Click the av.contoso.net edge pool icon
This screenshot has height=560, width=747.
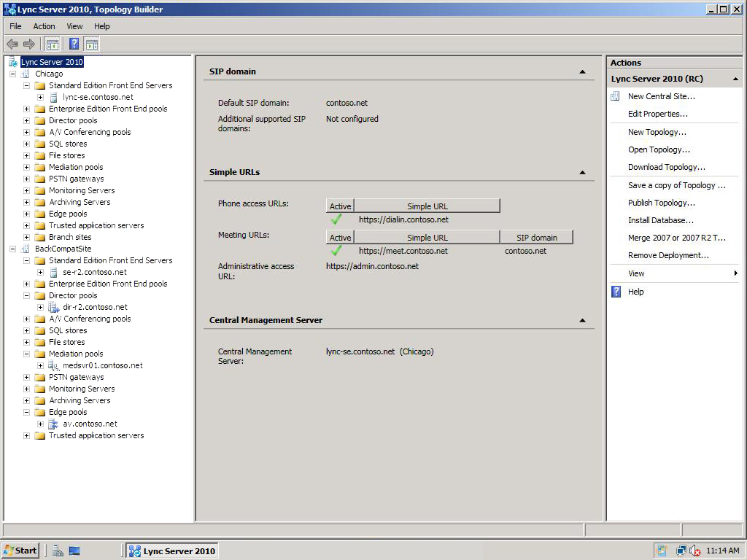pos(54,424)
